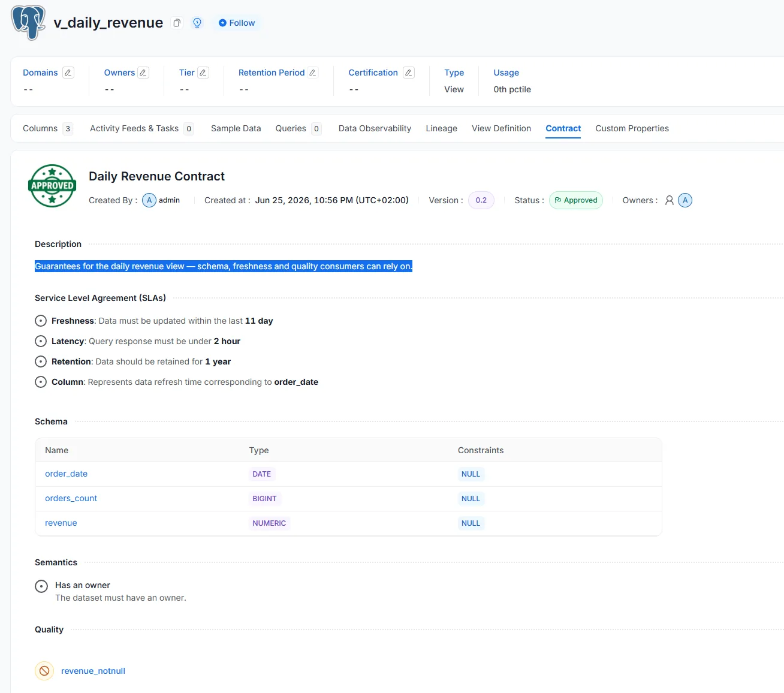Click the admin creator avatar
Screen dimensions: 784x693
point(149,200)
